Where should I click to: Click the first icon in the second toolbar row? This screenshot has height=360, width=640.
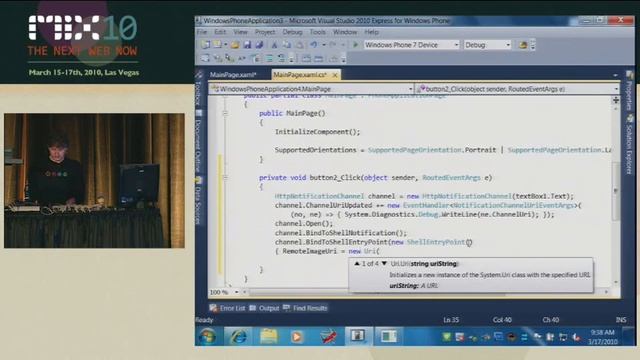coord(205,59)
